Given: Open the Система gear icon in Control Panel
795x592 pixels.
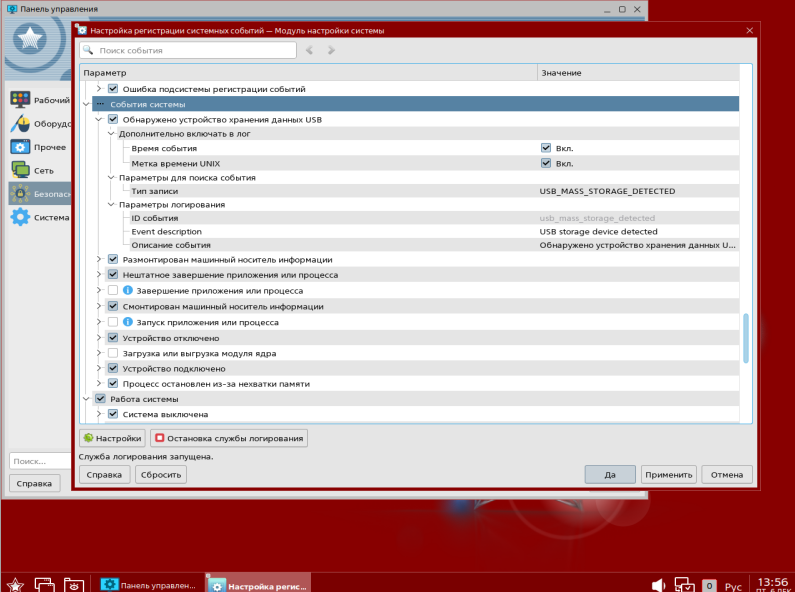Looking at the screenshot, I should (20, 217).
